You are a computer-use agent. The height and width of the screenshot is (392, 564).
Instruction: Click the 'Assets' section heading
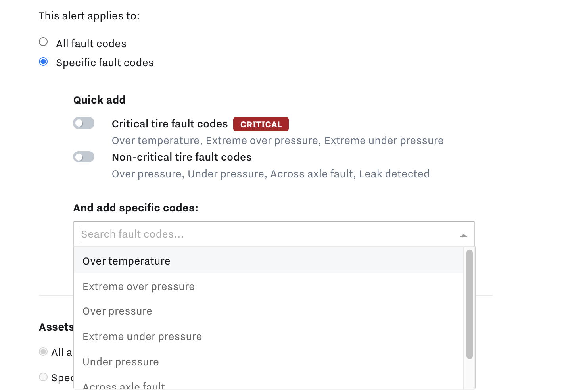[56, 327]
